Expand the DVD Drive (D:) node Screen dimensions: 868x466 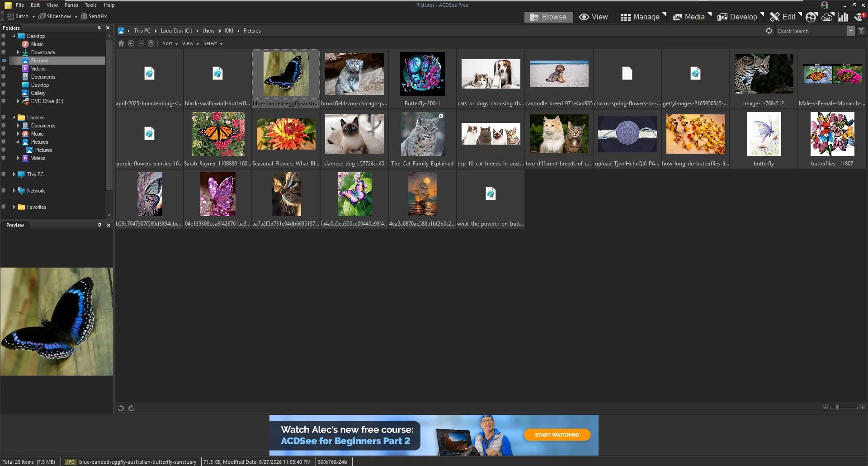pyautogui.click(x=18, y=101)
